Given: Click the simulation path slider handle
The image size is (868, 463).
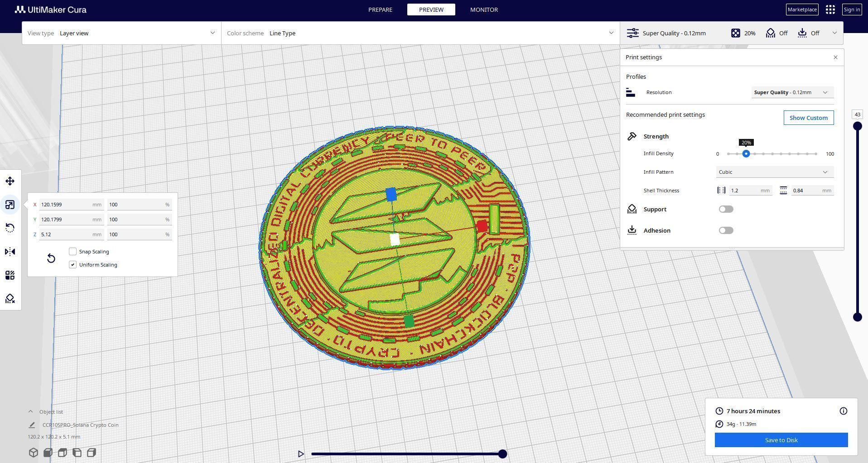Looking at the screenshot, I should pos(502,454).
